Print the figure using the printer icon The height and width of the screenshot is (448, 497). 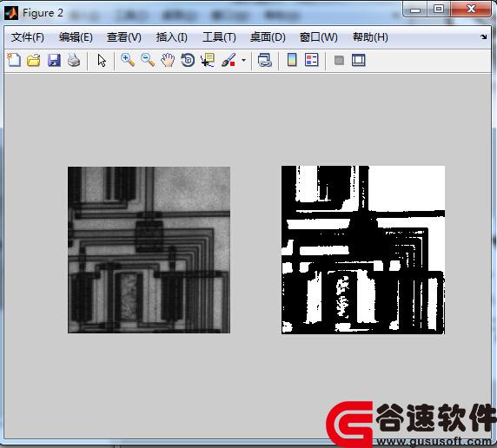74,60
